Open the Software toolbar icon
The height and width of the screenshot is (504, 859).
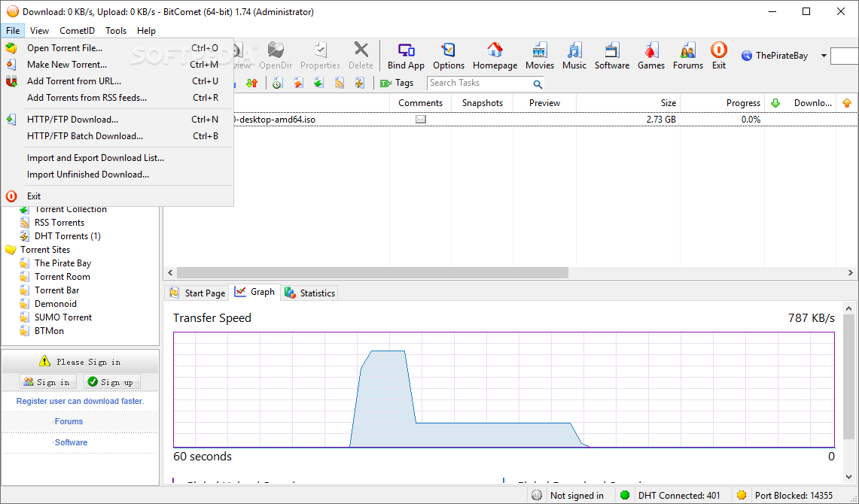pos(612,56)
